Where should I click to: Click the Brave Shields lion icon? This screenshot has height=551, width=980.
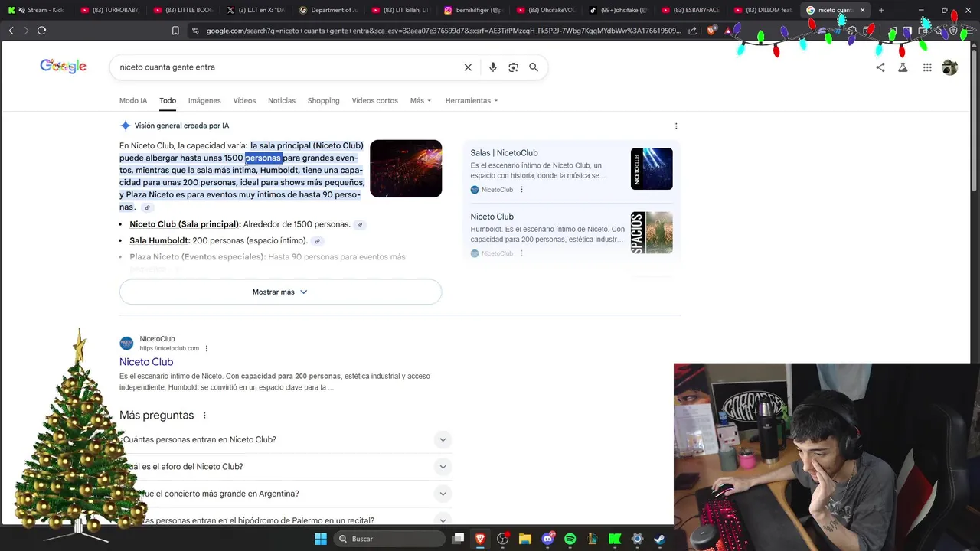712,31
